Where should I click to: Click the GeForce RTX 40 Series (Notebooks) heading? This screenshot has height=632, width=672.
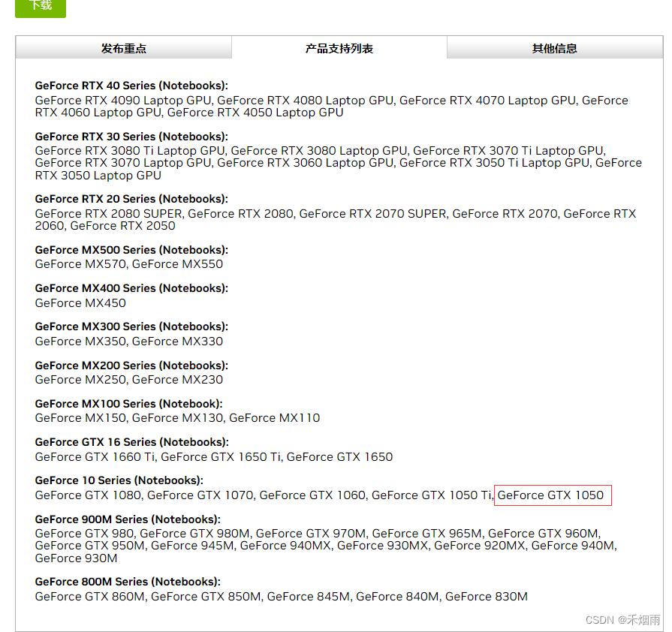coord(131,86)
